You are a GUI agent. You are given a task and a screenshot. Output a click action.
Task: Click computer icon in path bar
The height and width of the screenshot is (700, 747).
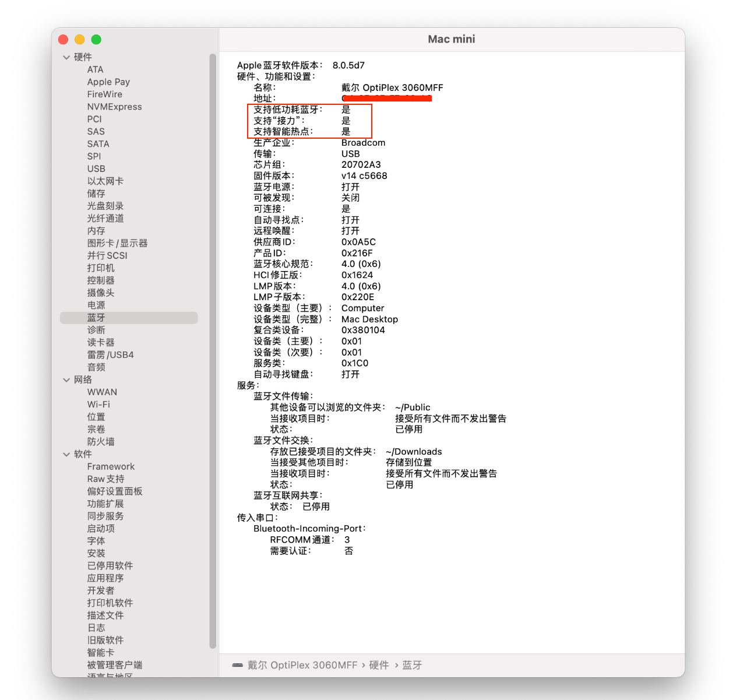237,665
